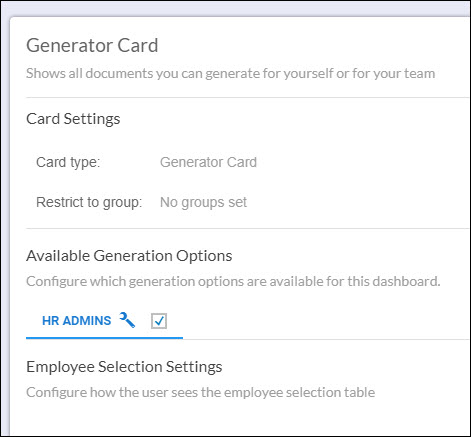Viewport: 471px width, 437px height.
Task: Click the 'Configure which generation options' description text
Action: (233, 281)
